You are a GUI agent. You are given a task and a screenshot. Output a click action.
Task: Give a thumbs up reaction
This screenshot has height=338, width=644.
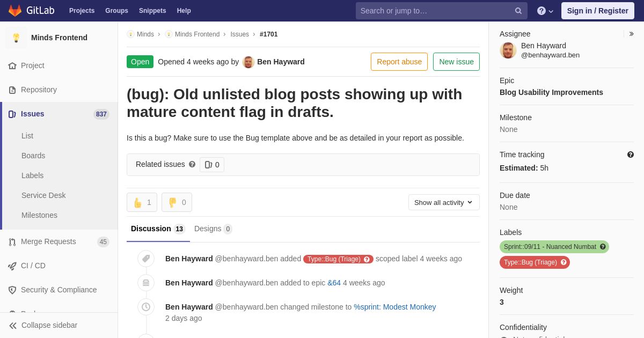[142, 202]
